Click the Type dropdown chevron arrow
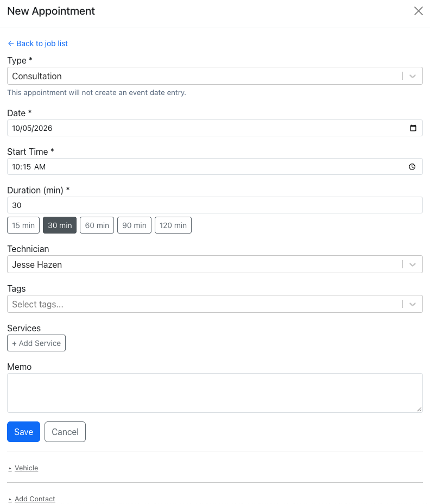The image size is (430, 504). pyautogui.click(x=413, y=76)
